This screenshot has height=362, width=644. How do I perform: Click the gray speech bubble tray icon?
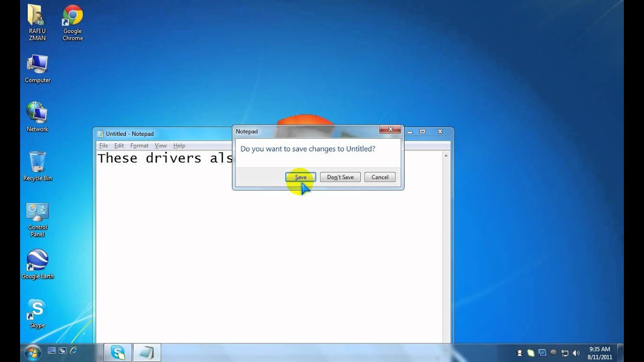click(x=553, y=353)
